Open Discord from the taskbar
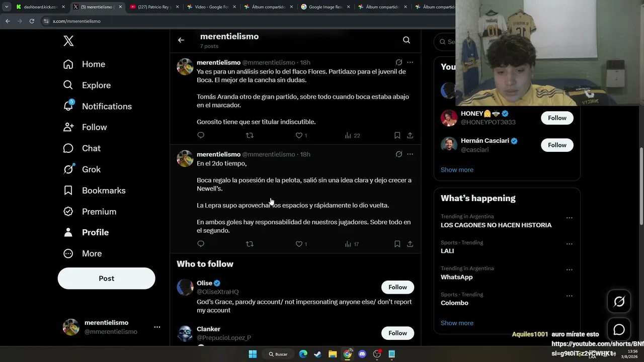Image resolution: width=644 pixels, height=362 pixels. click(x=362, y=354)
